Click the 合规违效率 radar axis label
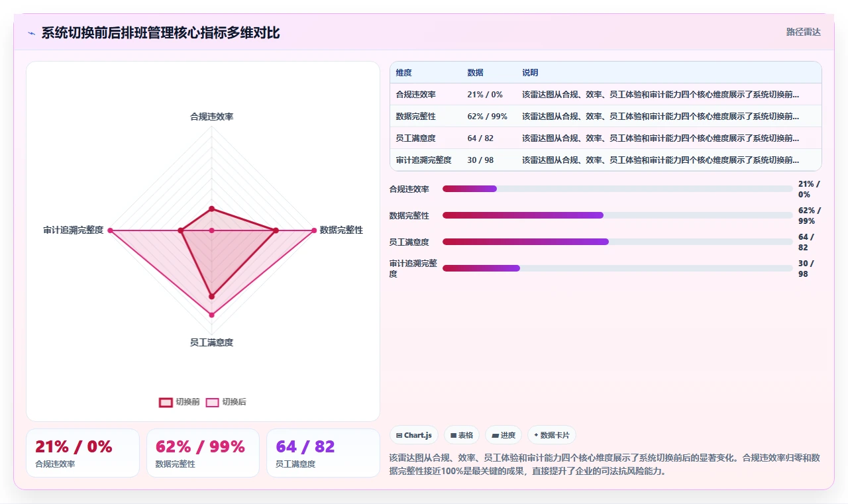848x504 pixels. 212,117
